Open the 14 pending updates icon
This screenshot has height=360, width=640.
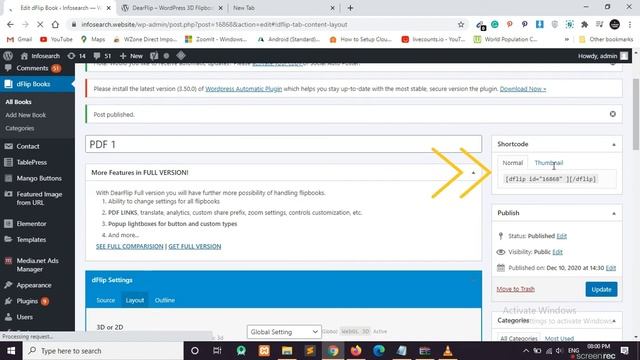tap(77, 56)
